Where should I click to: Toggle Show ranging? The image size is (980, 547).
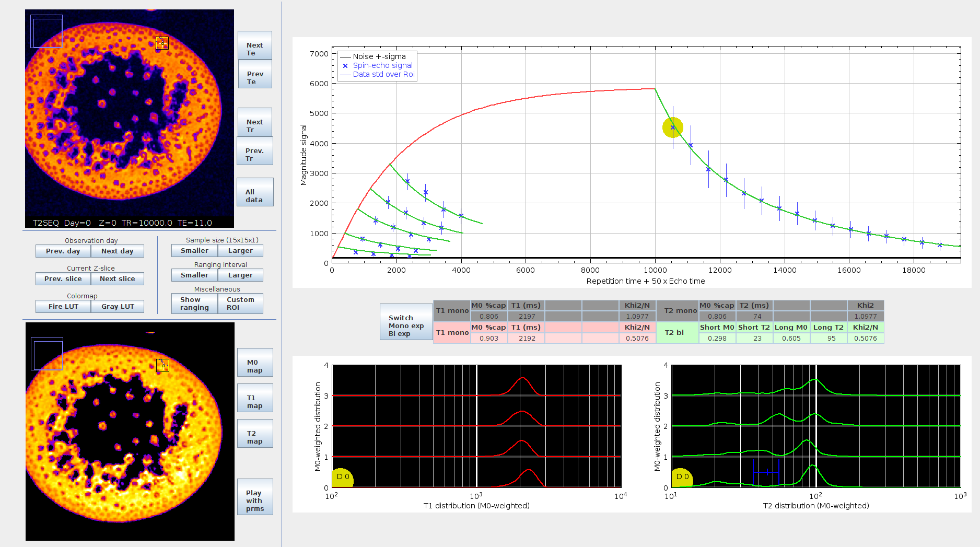coord(194,304)
